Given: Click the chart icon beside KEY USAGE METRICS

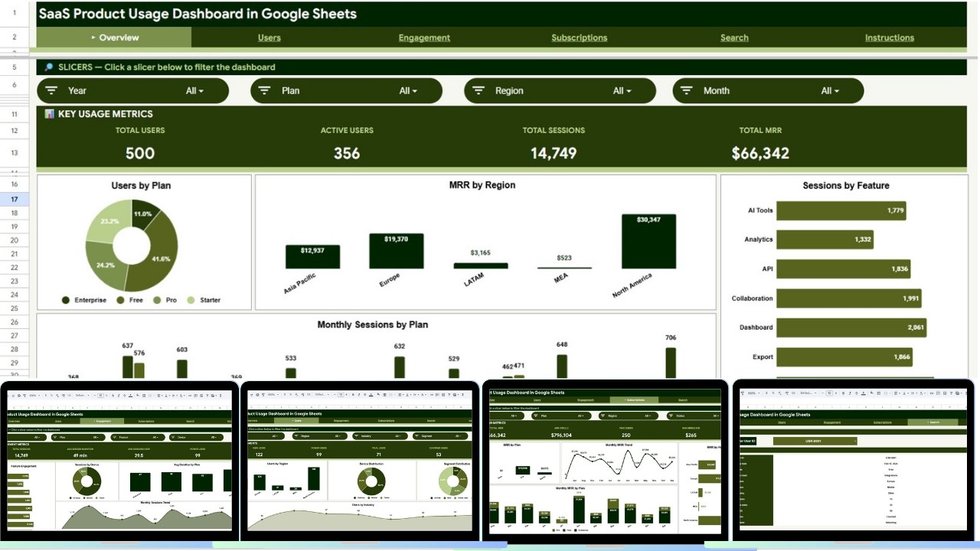Looking at the screenshot, I should [x=49, y=113].
